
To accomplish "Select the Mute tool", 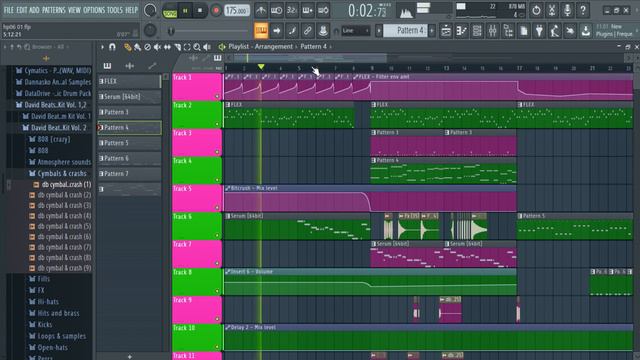I will pyautogui.click(x=157, y=47).
